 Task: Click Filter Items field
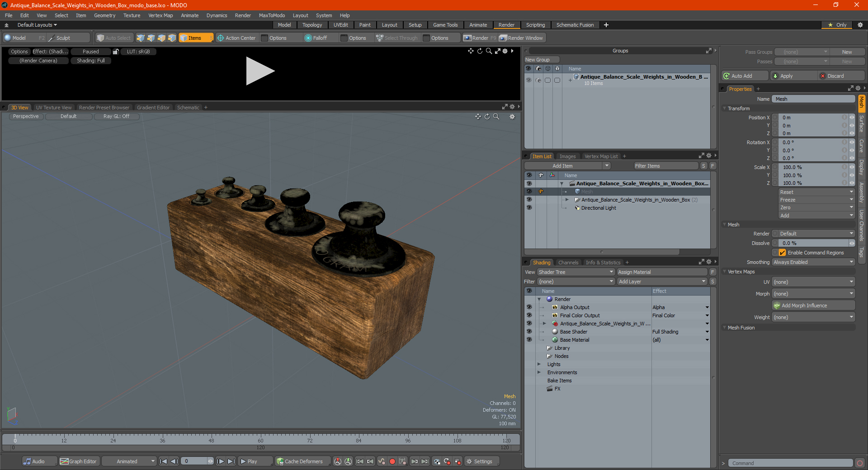tap(665, 166)
